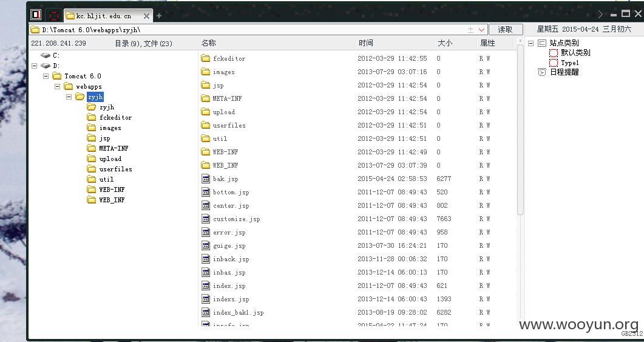Image resolution: width=644 pixels, height=342 pixels.
Task: Open images folder icon in file list
Action: [x=205, y=72]
